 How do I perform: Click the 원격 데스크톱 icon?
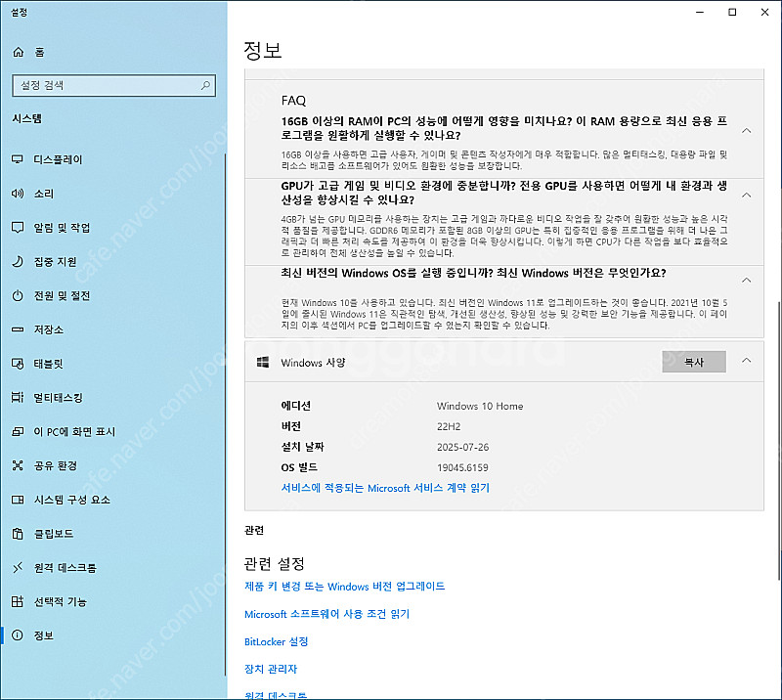(18, 567)
